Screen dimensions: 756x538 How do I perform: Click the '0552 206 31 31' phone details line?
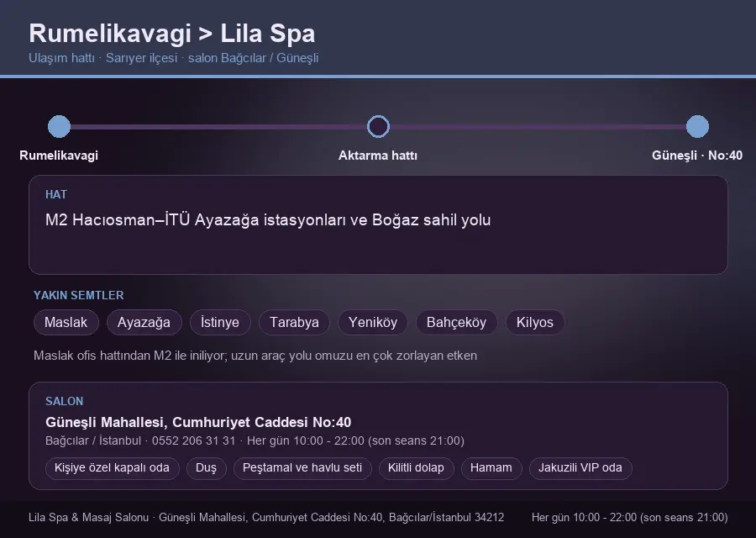point(255,440)
